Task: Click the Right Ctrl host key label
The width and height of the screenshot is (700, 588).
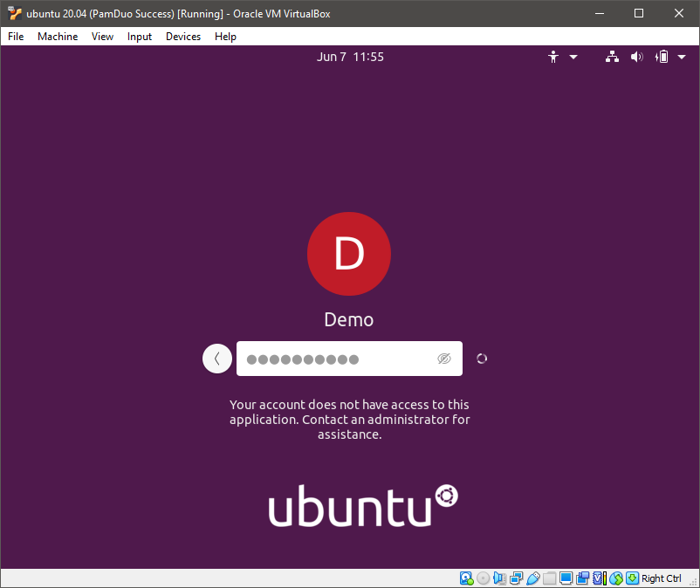Action: coord(662,578)
